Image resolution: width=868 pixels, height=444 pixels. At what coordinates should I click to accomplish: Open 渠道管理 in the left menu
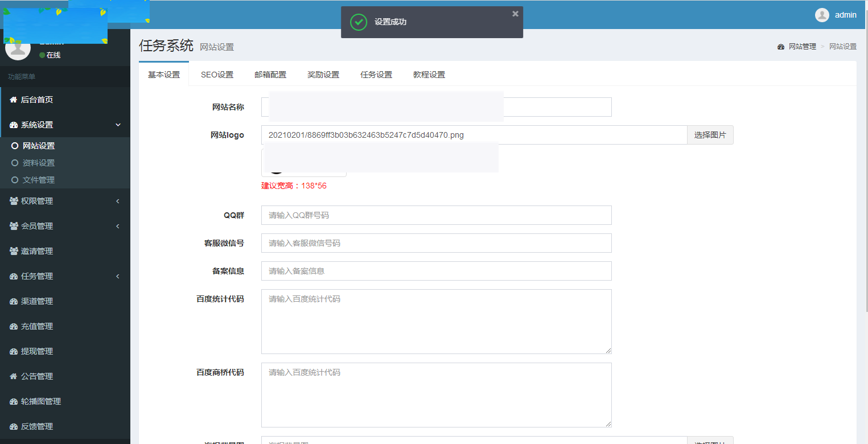point(43,301)
